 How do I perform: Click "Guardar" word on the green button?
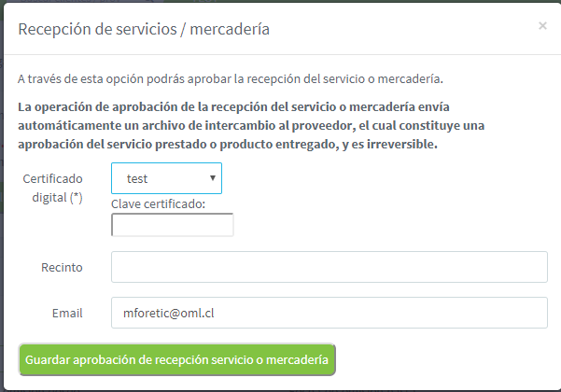[49, 359]
